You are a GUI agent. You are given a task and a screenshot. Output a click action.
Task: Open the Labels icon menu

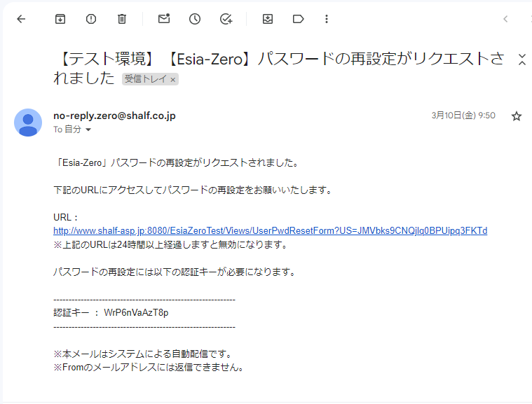[x=298, y=19]
